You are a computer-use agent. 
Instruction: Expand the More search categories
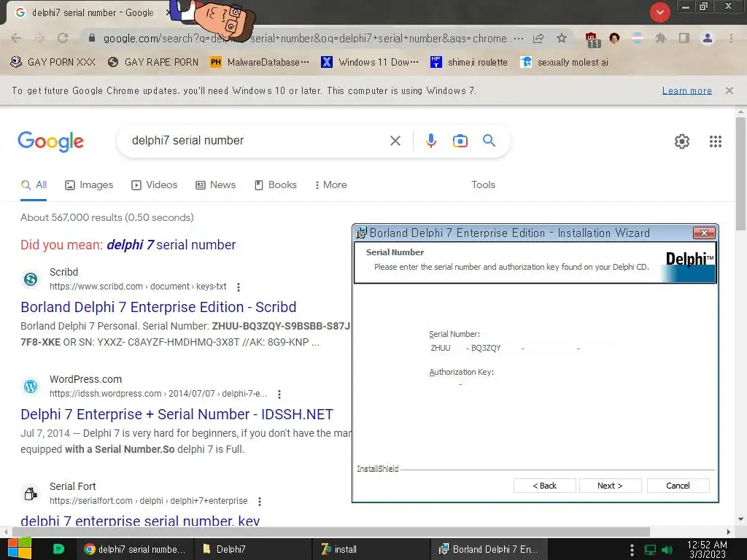(x=331, y=184)
